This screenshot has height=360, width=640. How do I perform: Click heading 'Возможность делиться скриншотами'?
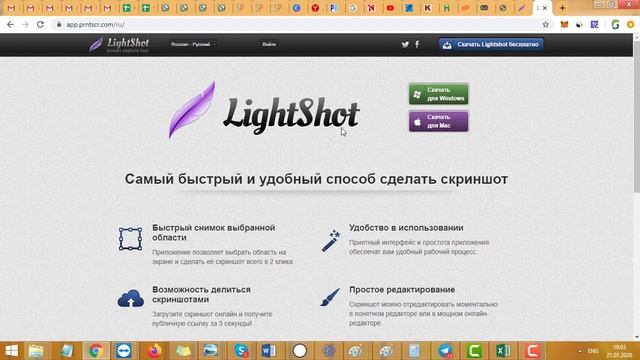[201, 294]
